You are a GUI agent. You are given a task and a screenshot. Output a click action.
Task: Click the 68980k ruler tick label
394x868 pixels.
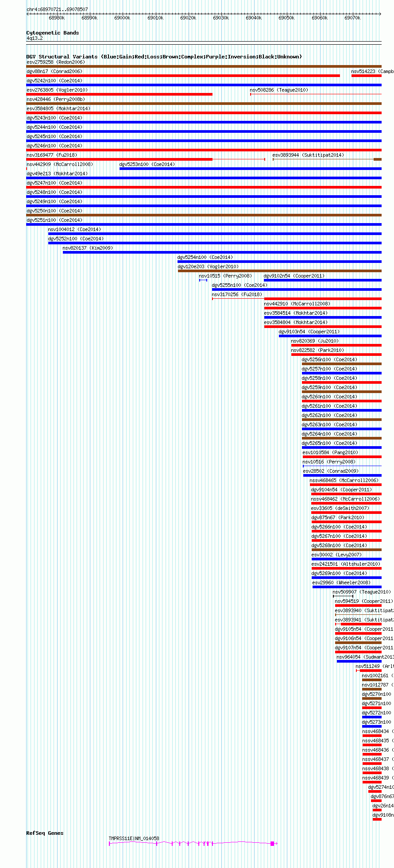click(x=57, y=18)
